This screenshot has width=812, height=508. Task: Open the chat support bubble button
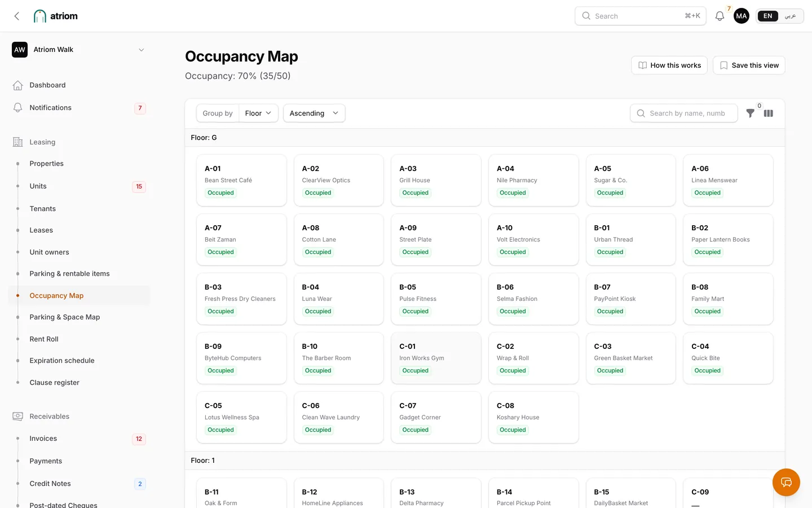(x=786, y=482)
